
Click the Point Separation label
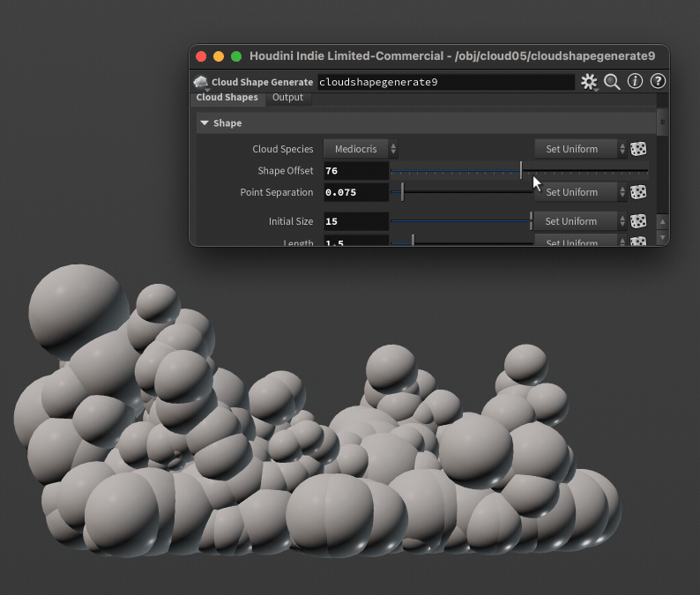coord(276,192)
